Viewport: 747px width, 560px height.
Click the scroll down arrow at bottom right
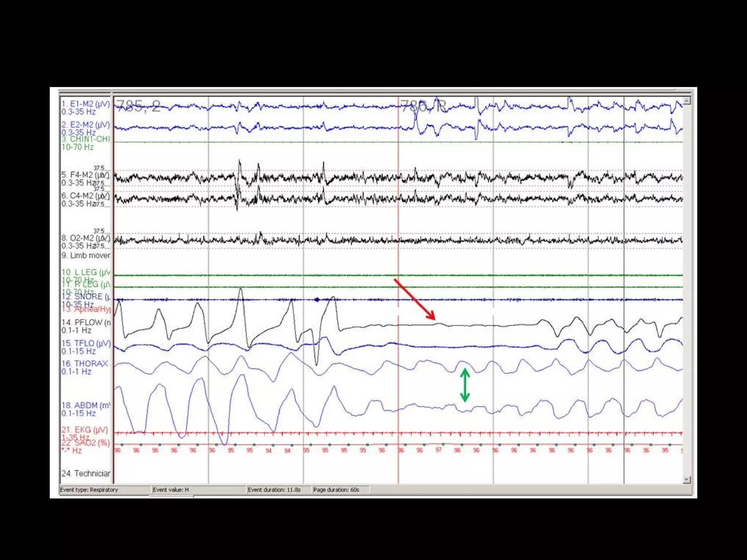pyautogui.click(x=686, y=479)
